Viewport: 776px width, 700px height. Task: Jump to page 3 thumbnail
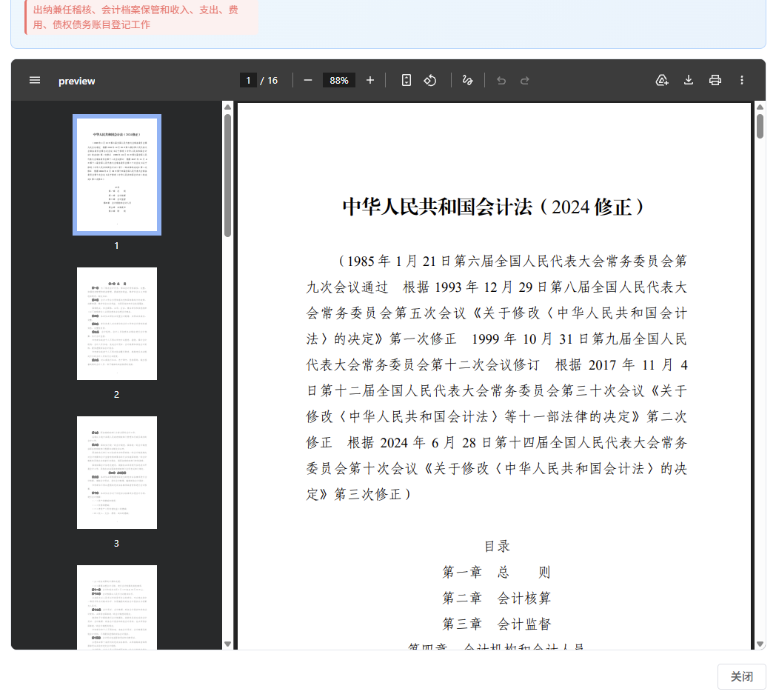coord(117,473)
